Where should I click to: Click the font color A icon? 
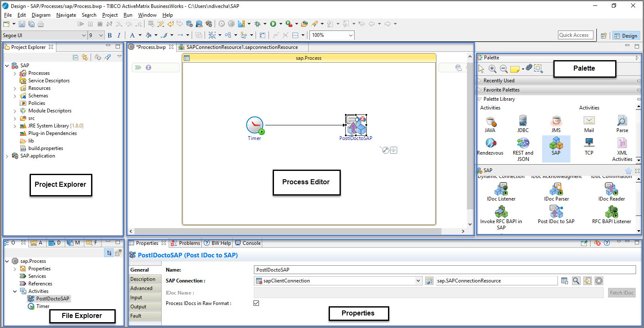pyautogui.click(x=132, y=36)
